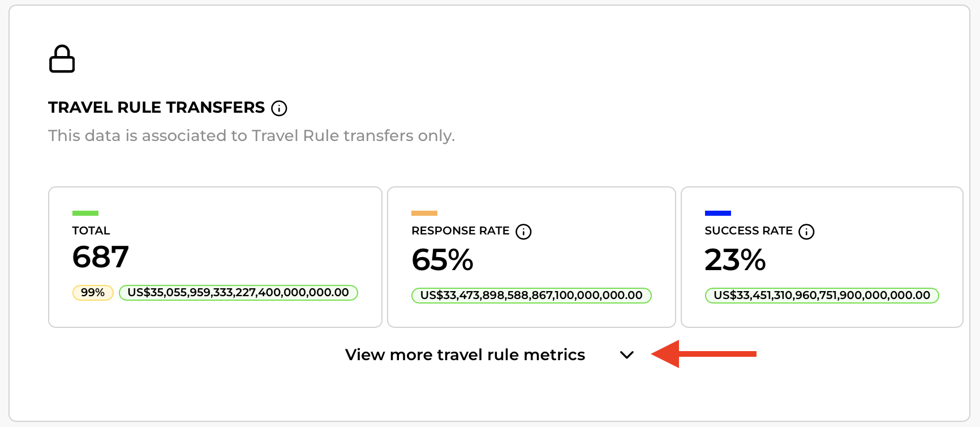Click the 687 total count

pos(101,257)
